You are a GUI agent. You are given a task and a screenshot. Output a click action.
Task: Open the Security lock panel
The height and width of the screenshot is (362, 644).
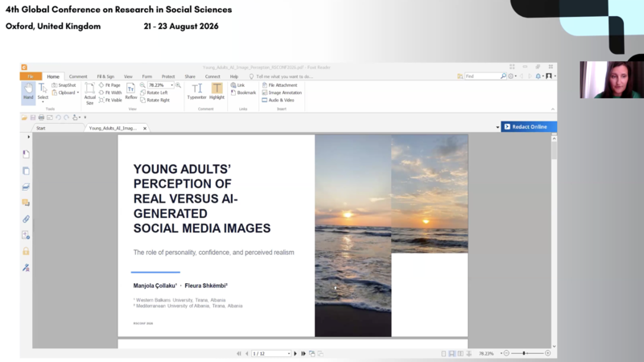click(26, 251)
